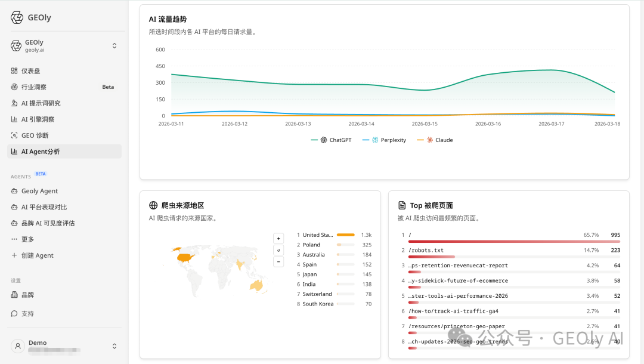Viewport: 644px width, 364px height.
Task: Expand the Demo account menu chevron
Action: click(114, 346)
